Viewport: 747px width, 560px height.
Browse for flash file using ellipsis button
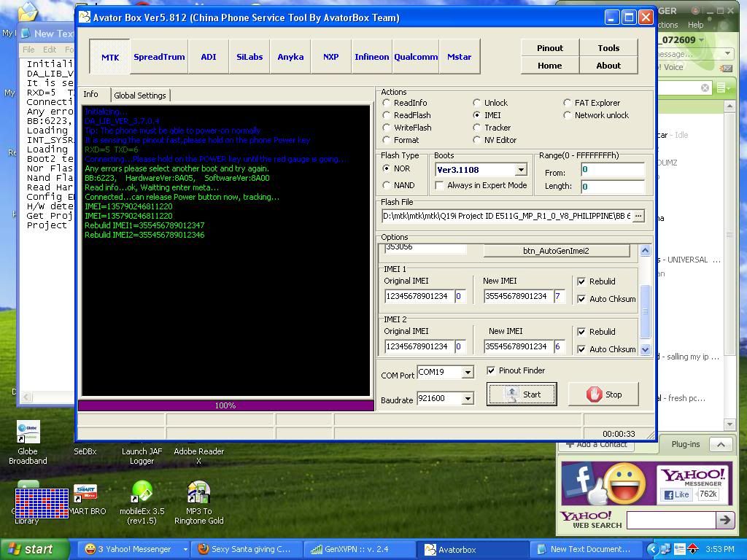(638, 216)
